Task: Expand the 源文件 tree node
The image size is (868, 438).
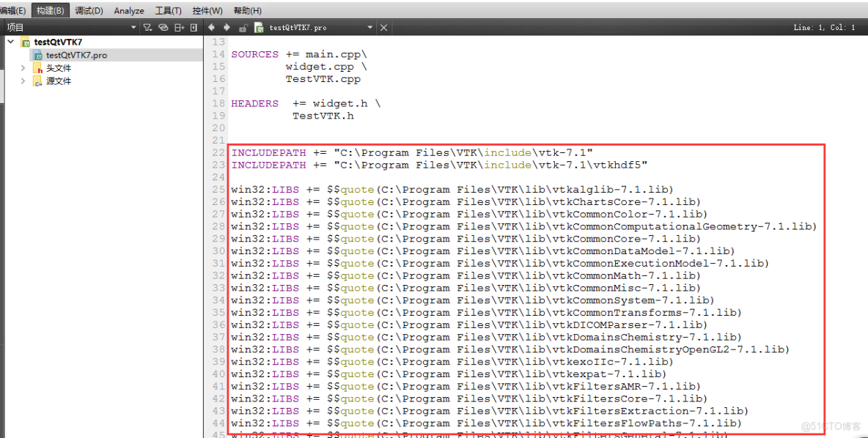Action: click(x=22, y=80)
